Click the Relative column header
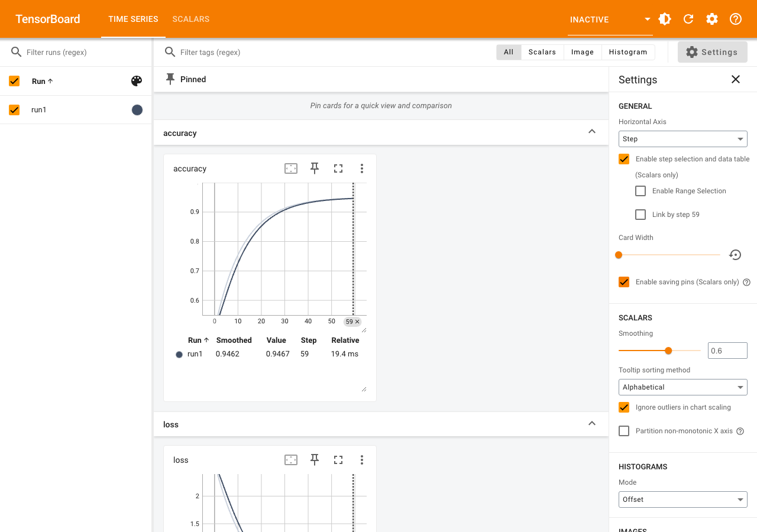The image size is (757, 532). (x=345, y=340)
